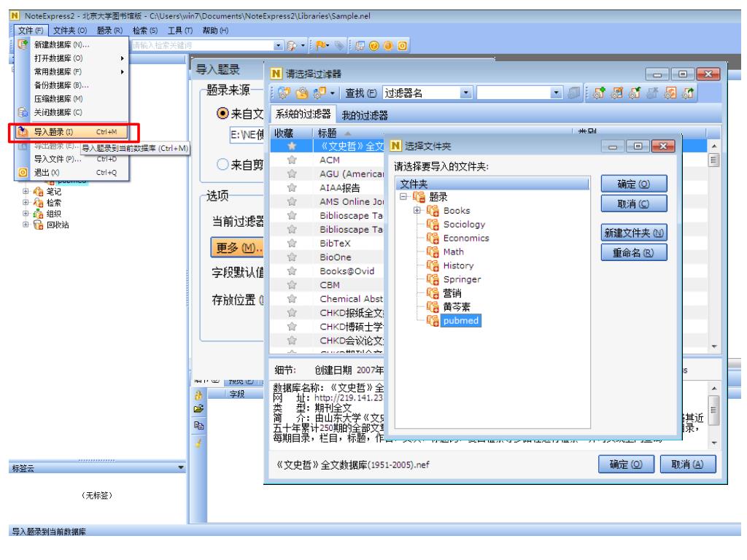Select the pubmed folder in tree
Viewport: 747px width, 560px height.
461,321
